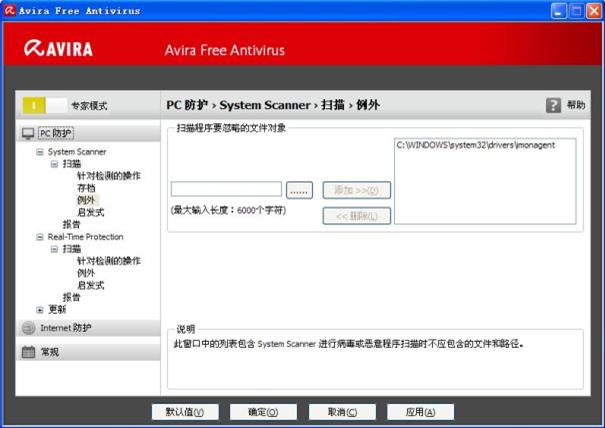Viewport: 605px width, 428px height.
Task: Select Real-Time Protection in the tree
Action: pyautogui.click(x=85, y=237)
